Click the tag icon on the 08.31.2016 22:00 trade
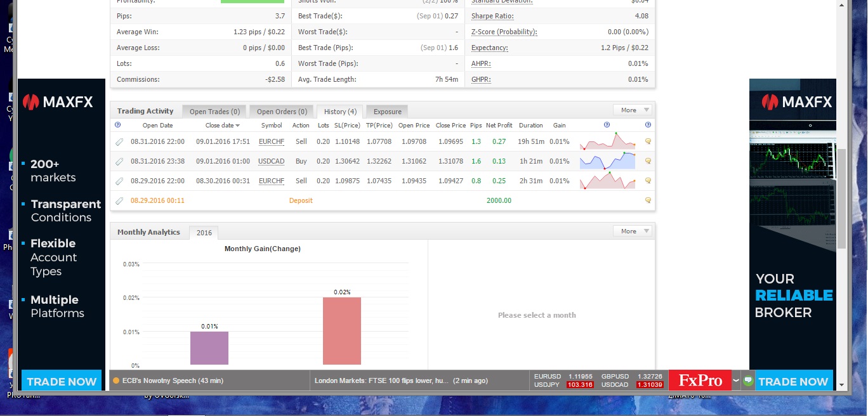This screenshot has width=868, height=416. point(119,142)
